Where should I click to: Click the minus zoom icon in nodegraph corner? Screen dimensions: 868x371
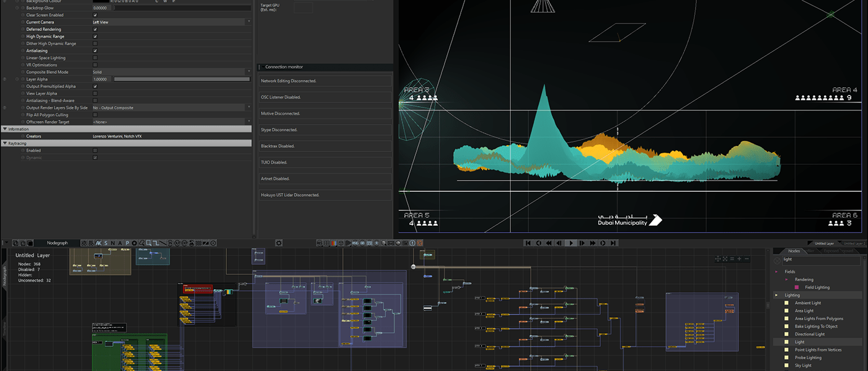coord(746,259)
